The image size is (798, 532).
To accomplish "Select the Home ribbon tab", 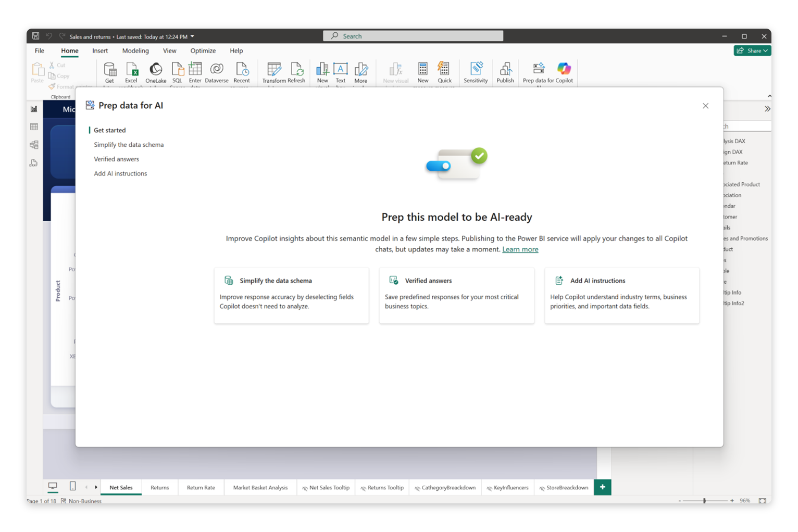I will [70, 50].
